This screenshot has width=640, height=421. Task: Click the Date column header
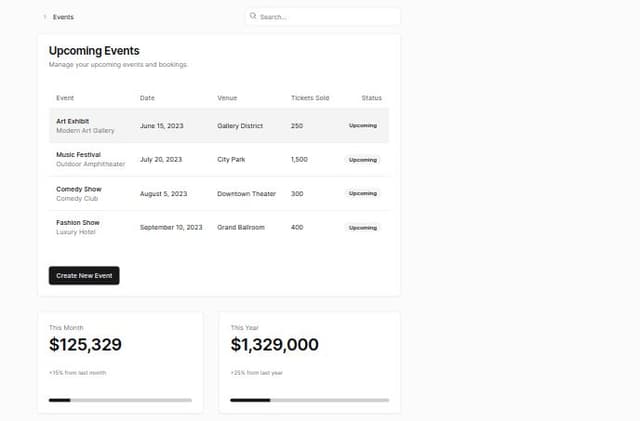coord(147,98)
